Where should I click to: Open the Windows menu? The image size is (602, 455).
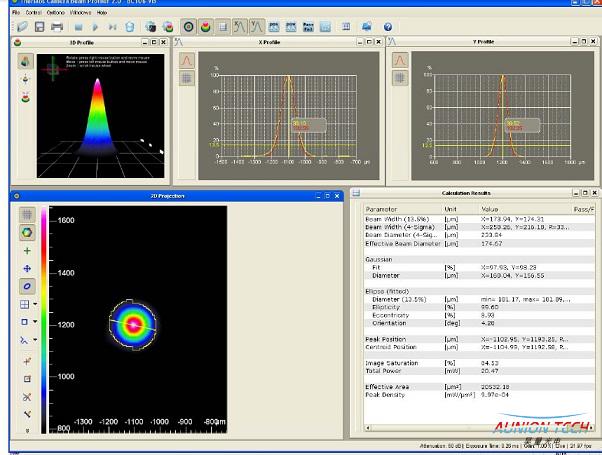coord(81,13)
